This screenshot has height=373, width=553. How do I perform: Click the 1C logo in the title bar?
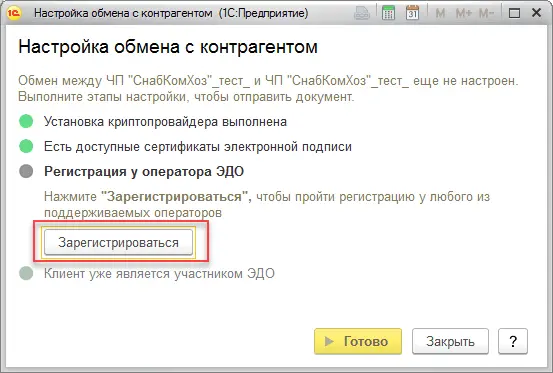pyautogui.click(x=14, y=13)
